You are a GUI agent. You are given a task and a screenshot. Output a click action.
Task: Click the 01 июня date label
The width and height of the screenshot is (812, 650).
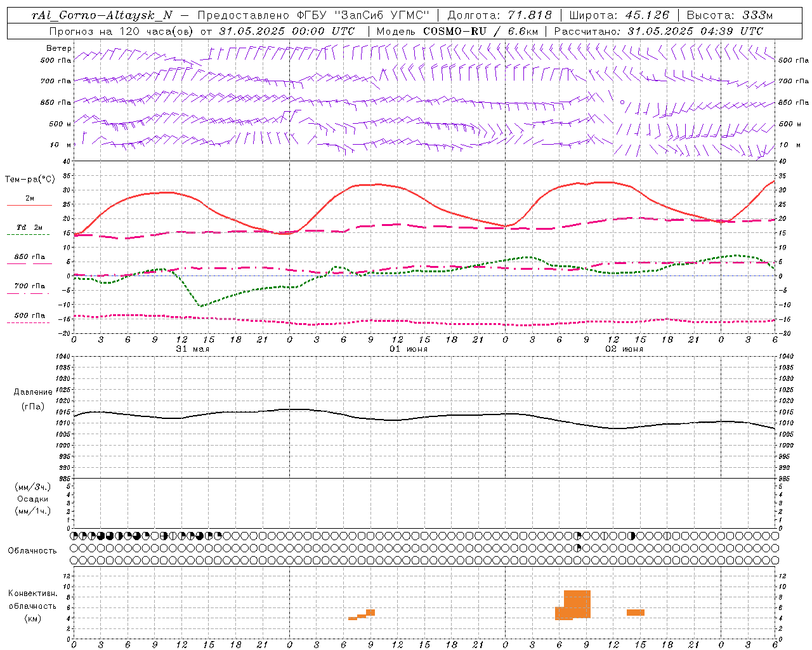[x=408, y=349]
